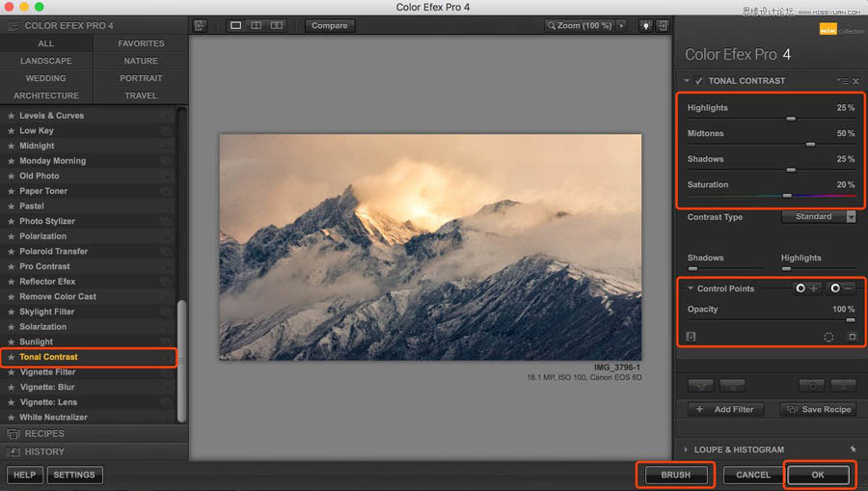Click the dashed circle selection icon
The image size is (868, 491).
point(828,337)
